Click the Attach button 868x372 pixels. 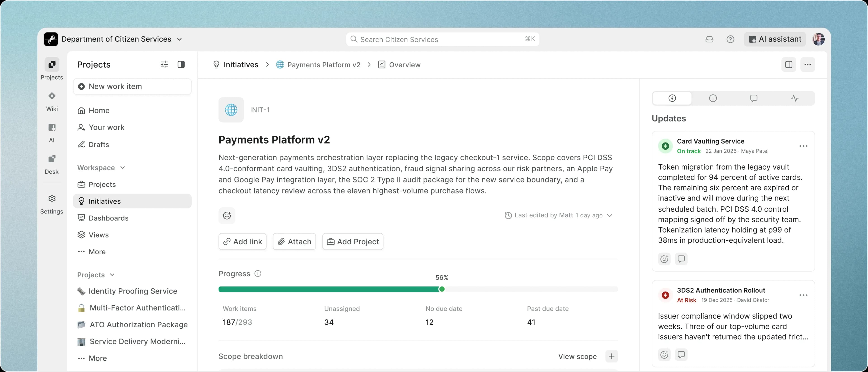point(294,242)
